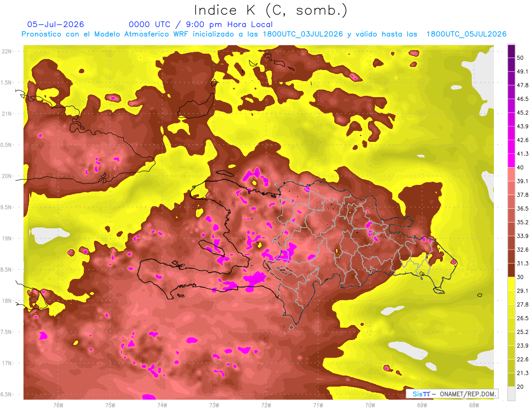Click the '76W' longitude axis label
This screenshot has width=532, height=411.
click(58, 405)
